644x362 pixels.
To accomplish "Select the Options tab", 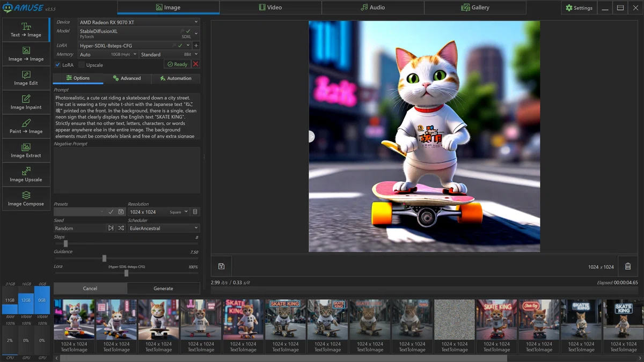I will coord(78,78).
